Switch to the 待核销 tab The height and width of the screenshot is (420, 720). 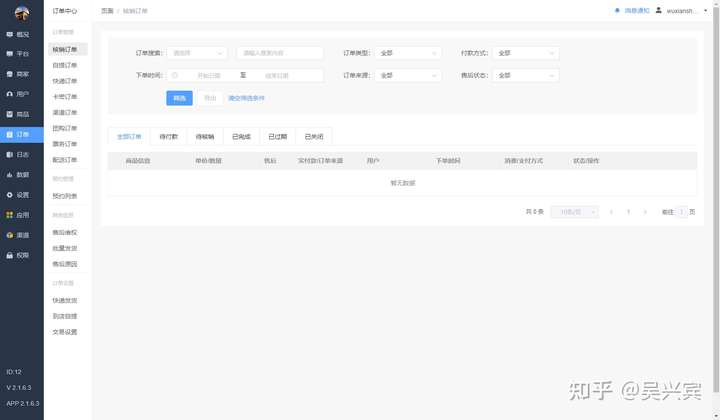205,137
